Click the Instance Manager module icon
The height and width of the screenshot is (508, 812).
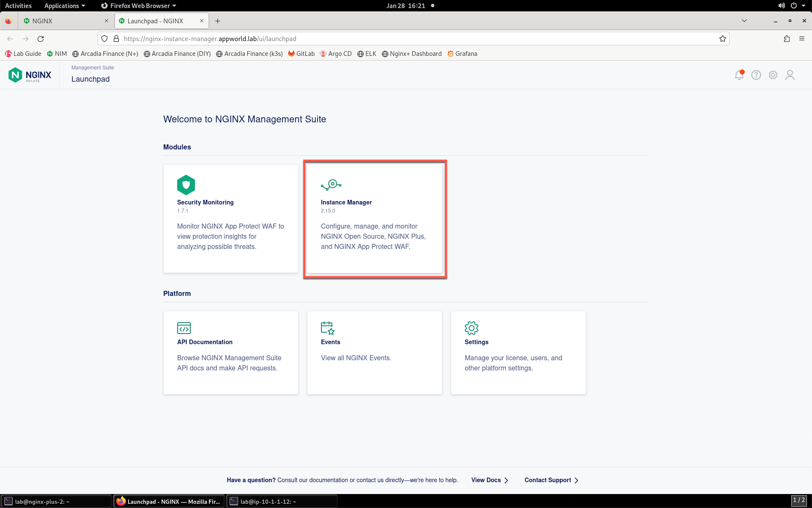[331, 185]
